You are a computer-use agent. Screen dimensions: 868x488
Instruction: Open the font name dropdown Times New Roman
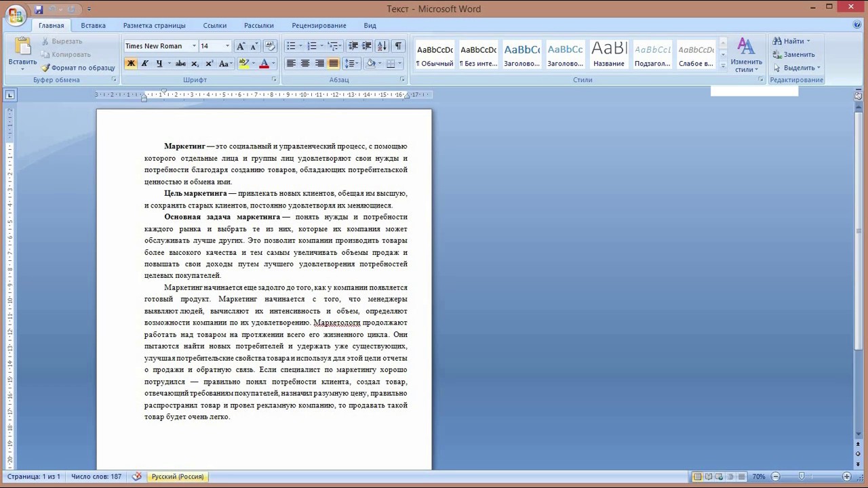pyautogui.click(x=194, y=46)
